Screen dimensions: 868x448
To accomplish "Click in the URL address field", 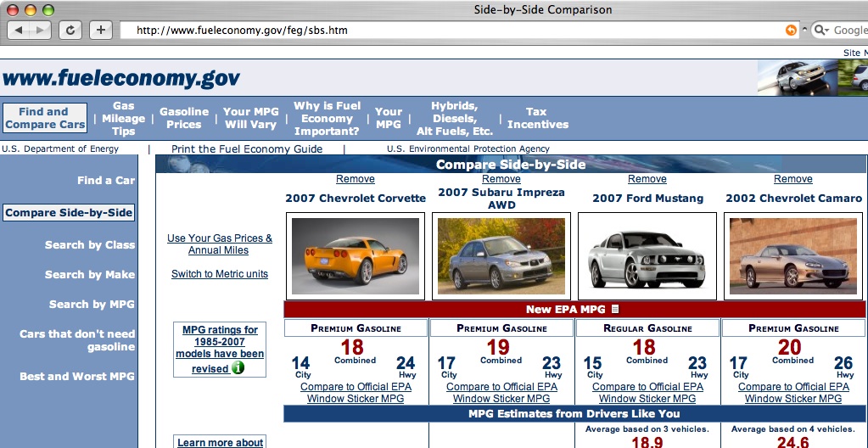I will pyautogui.click(x=458, y=30).
